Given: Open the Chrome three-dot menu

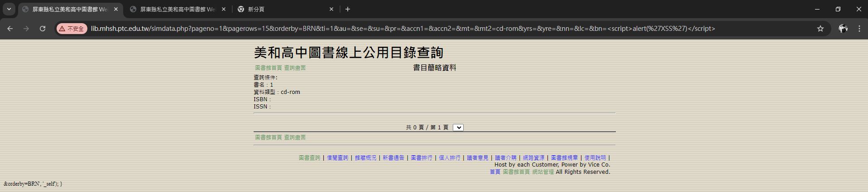Looking at the screenshot, I should click(x=859, y=29).
